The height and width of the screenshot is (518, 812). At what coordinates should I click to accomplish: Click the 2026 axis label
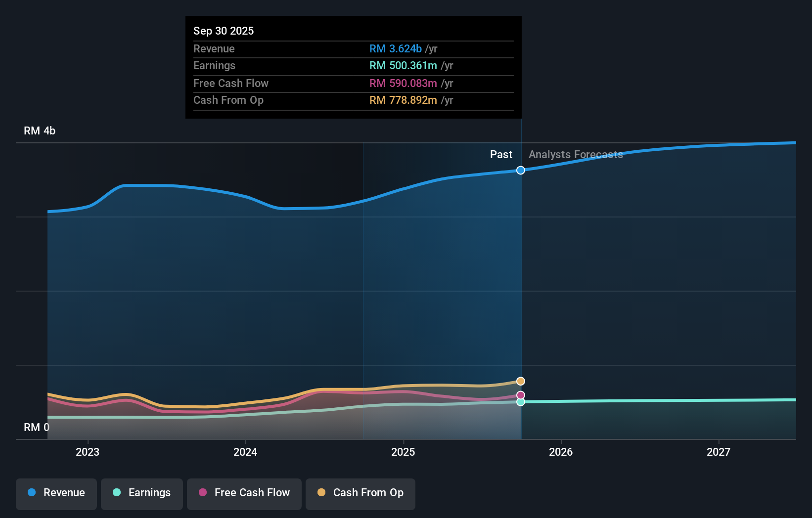[561, 452]
